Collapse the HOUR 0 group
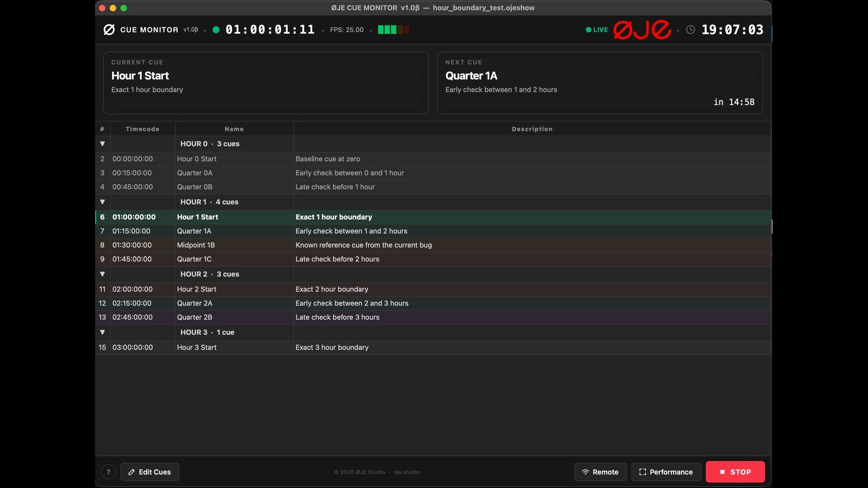The height and width of the screenshot is (488, 868). (103, 144)
